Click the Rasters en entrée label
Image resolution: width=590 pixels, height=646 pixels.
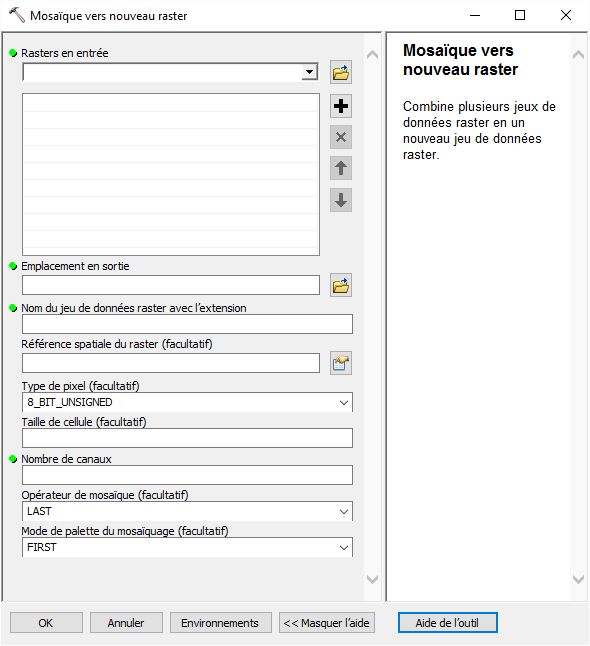pos(65,53)
